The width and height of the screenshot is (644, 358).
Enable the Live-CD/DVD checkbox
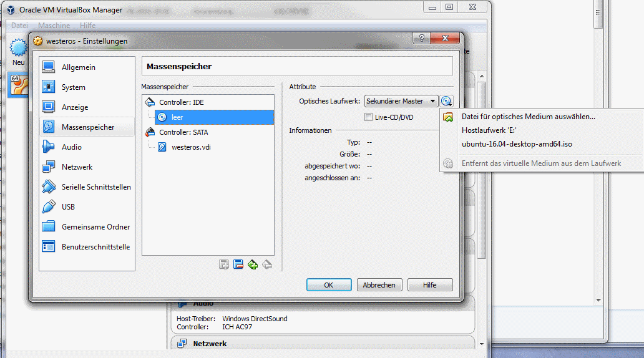point(368,117)
